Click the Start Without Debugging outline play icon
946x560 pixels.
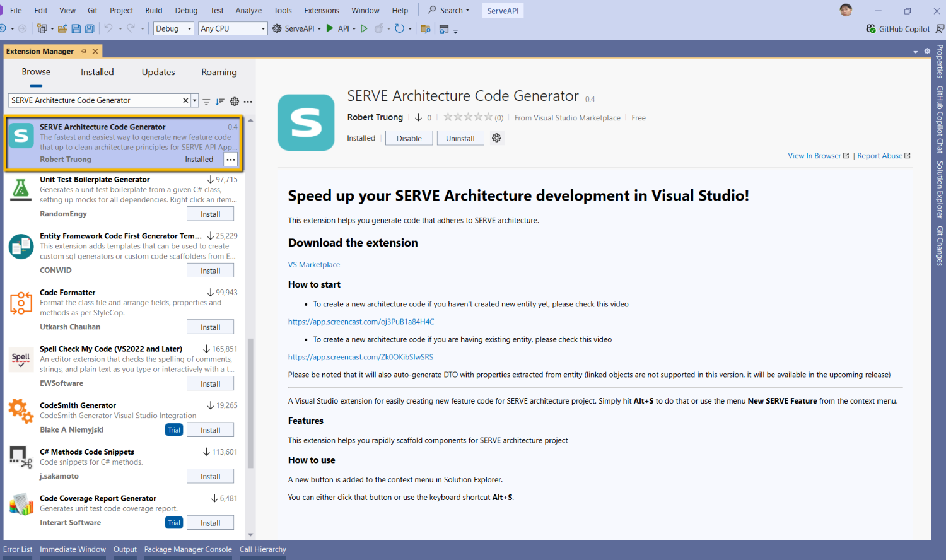point(364,28)
